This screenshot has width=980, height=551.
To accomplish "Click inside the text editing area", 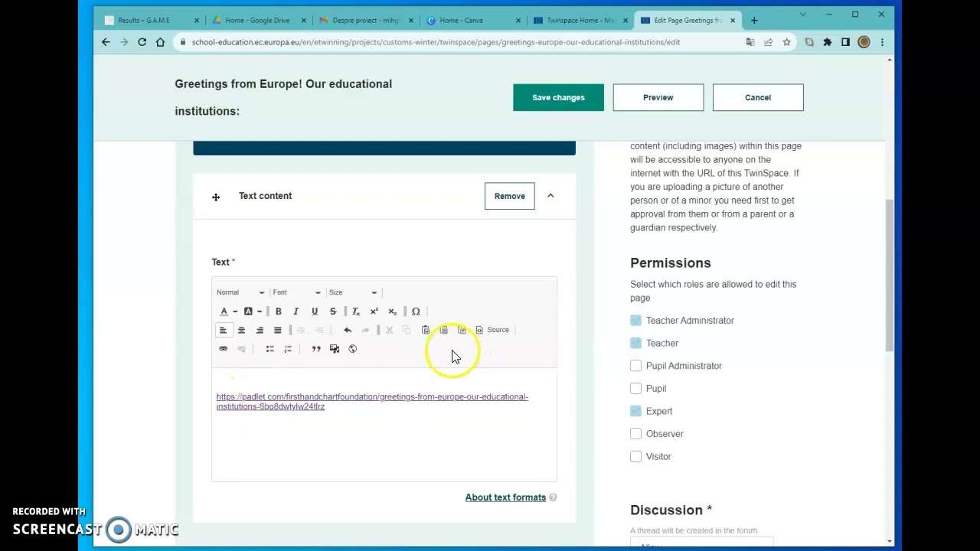I will point(384,425).
